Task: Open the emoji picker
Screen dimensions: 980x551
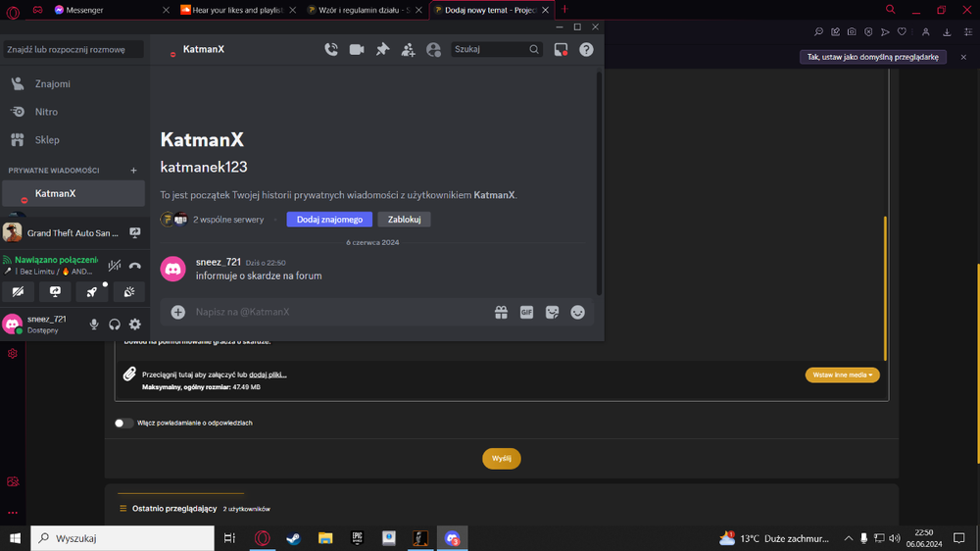Action: coord(577,312)
